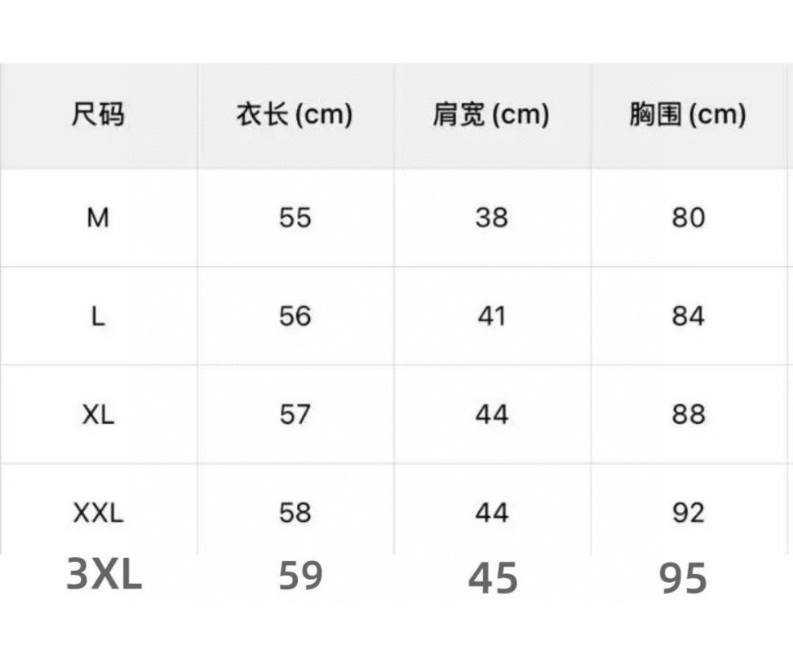Viewport: 793px width, 672px height.
Task: Click chest value 88 for size XL
Action: click(688, 414)
